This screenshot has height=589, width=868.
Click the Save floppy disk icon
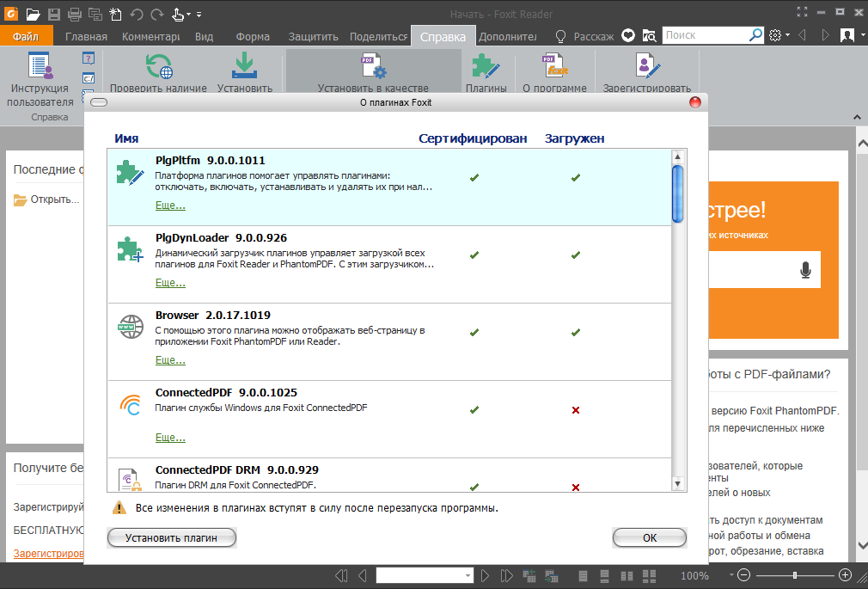coord(53,14)
